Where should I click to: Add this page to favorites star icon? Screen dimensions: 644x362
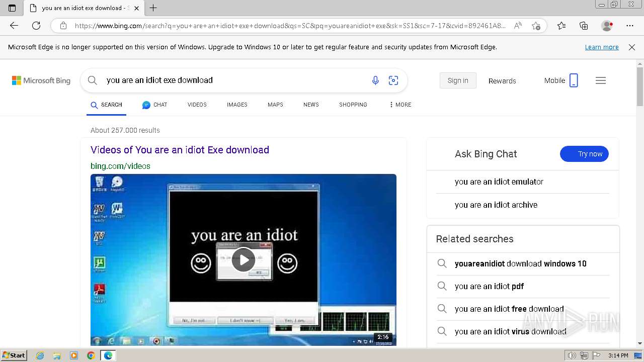536,26
